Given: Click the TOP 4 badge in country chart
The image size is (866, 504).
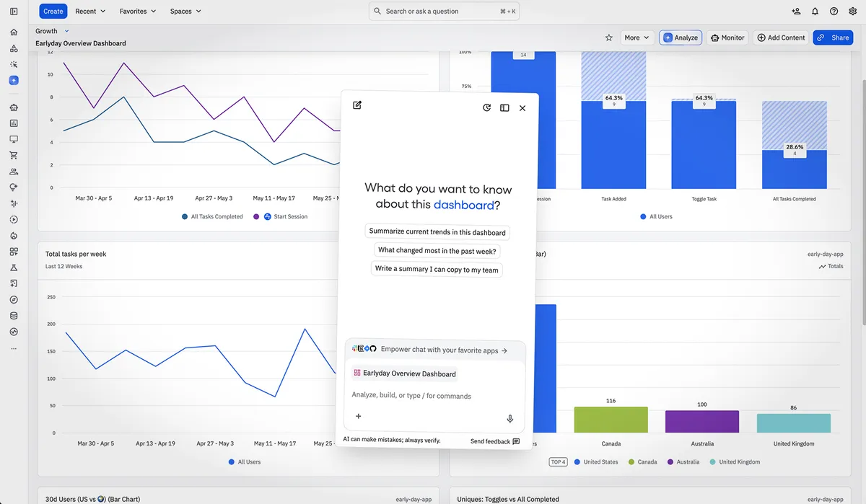Looking at the screenshot, I should 559,461.
